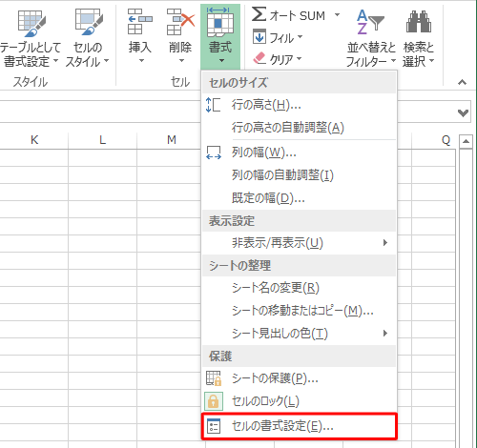Click the 検索と 選択 label
Image resolution: width=477 pixels, height=448 pixels.
(418, 54)
